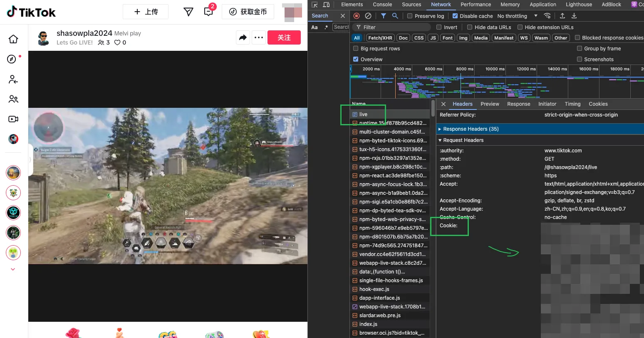This screenshot has height=338, width=644.
Task: Click the red follow (关注) button
Action: 284,37
